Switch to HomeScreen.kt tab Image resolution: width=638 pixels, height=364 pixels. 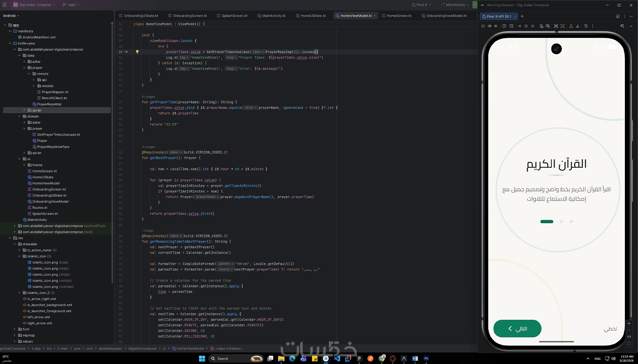coord(397,16)
